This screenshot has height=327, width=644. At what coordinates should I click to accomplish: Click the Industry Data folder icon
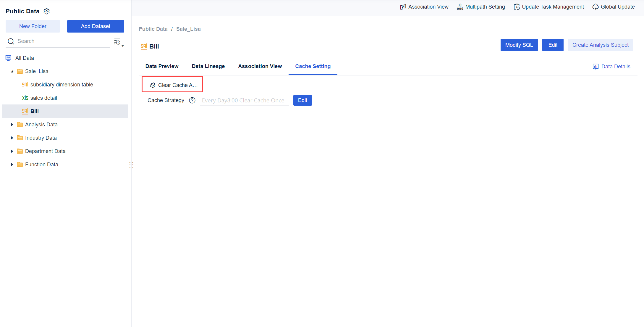pos(20,138)
